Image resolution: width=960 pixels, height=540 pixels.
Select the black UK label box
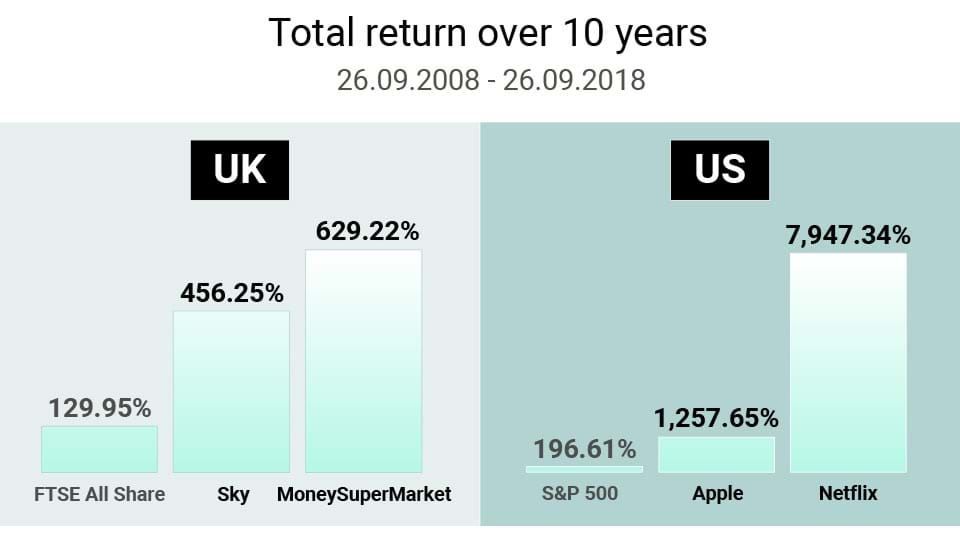coord(239,170)
